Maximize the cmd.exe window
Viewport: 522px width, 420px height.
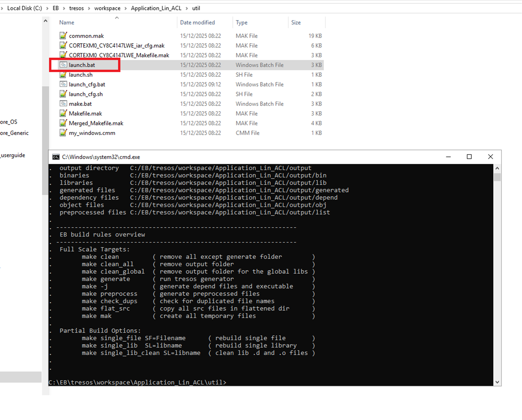469,157
